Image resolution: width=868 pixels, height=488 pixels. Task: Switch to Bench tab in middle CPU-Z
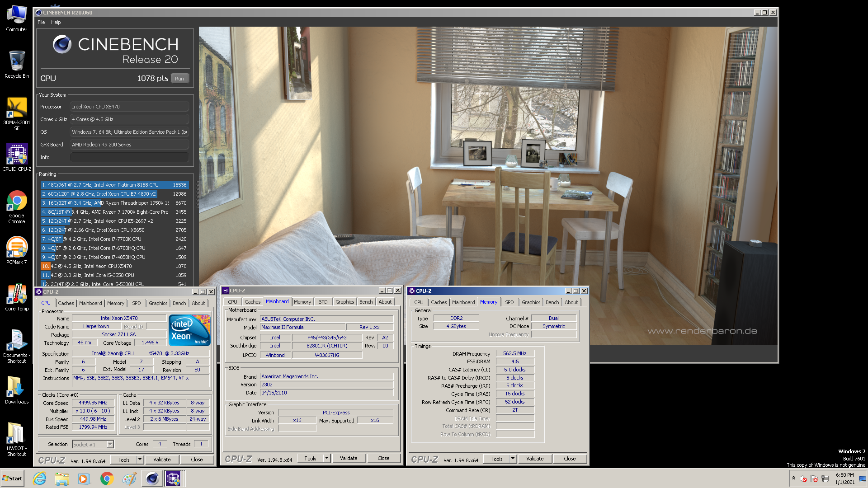tap(366, 302)
